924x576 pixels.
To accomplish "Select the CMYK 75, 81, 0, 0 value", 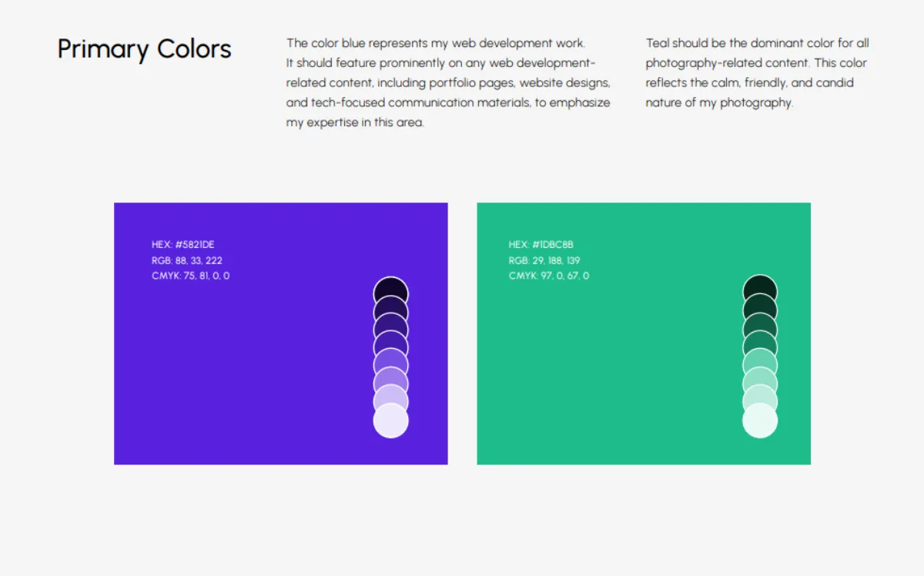I will tap(190, 276).
